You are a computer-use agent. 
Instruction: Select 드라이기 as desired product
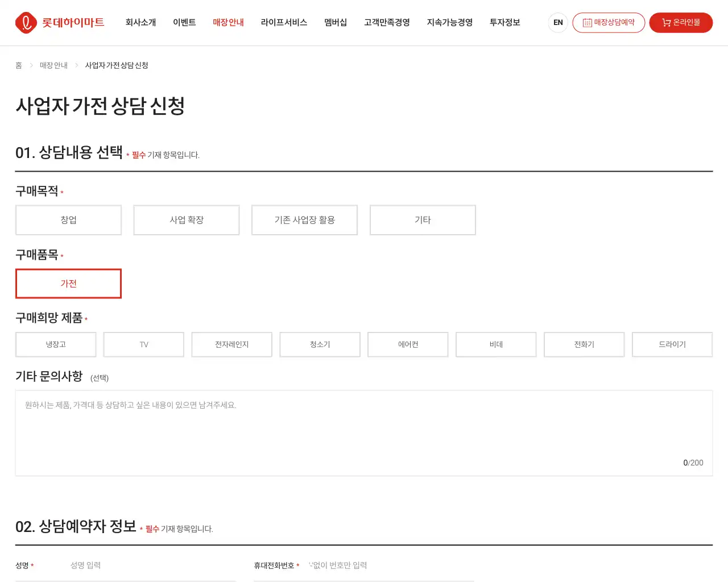tap(672, 344)
